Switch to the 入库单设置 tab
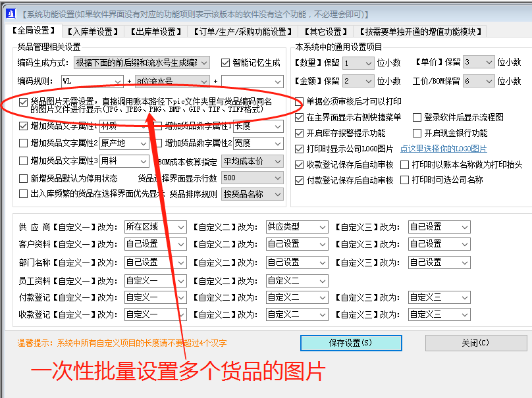 pyautogui.click(x=93, y=30)
